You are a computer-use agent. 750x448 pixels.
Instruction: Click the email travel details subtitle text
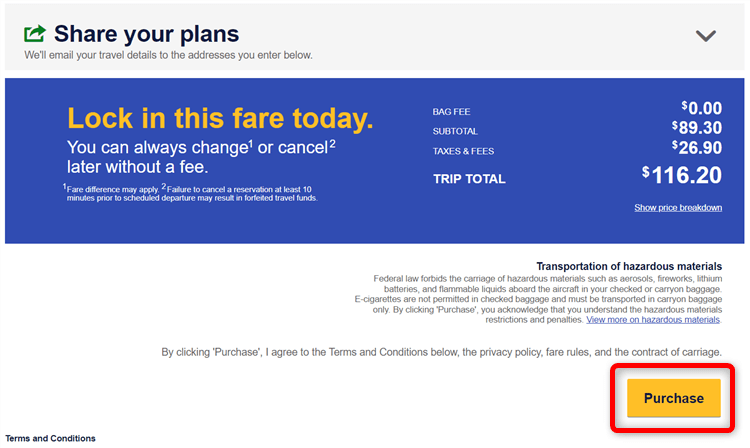point(168,55)
